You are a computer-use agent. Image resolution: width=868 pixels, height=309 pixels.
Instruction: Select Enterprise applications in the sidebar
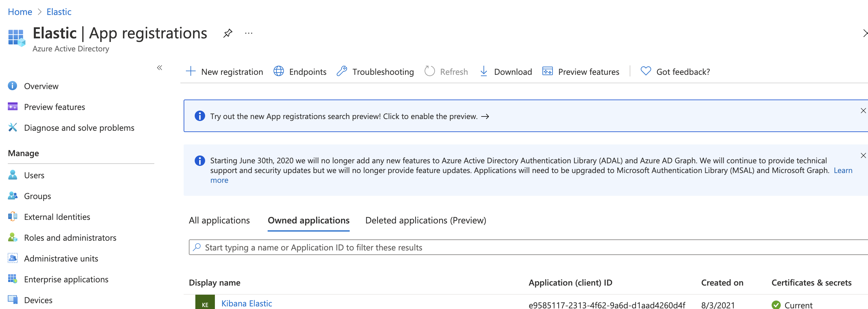66,279
